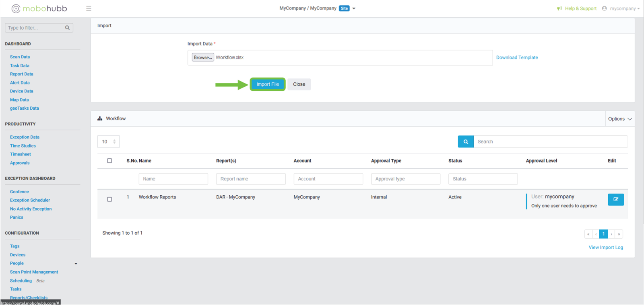Select Geofence under Exception Dashboard

[x=19, y=192]
